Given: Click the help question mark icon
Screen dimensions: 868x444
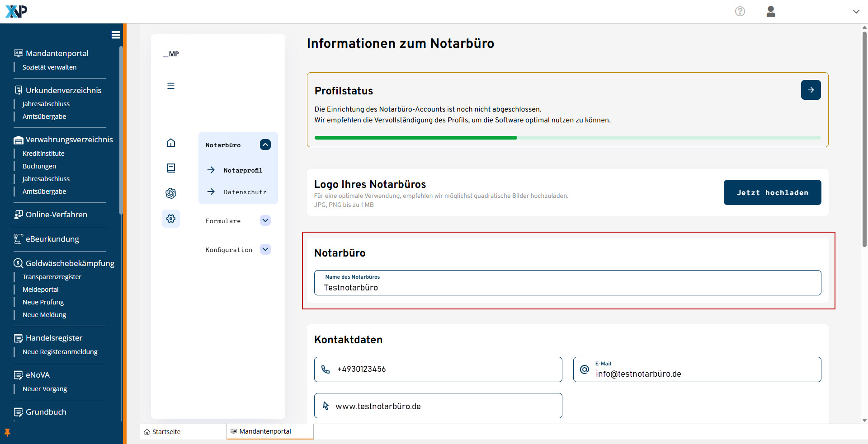Looking at the screenshot, I should click(740, 11).
